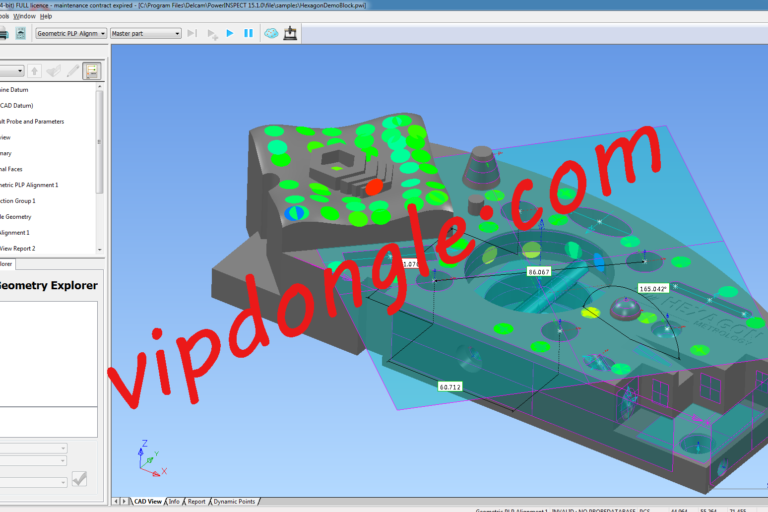Click the step-to-next item icon

(x=192, y=33)
